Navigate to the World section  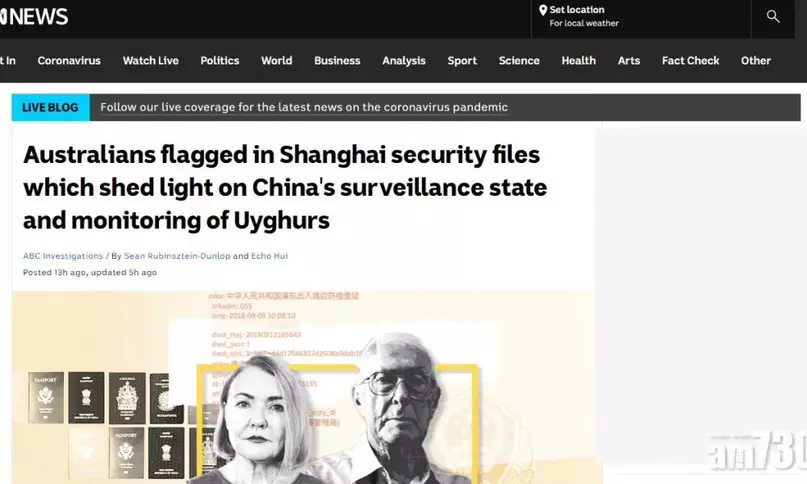pyautogui.click(x=276, y=61)
